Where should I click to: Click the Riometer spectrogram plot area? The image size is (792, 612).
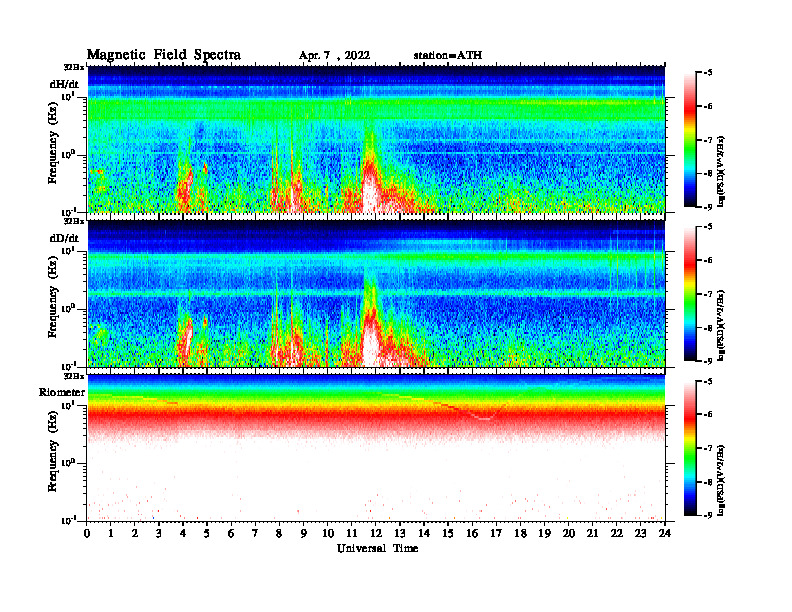click(376, 448)
